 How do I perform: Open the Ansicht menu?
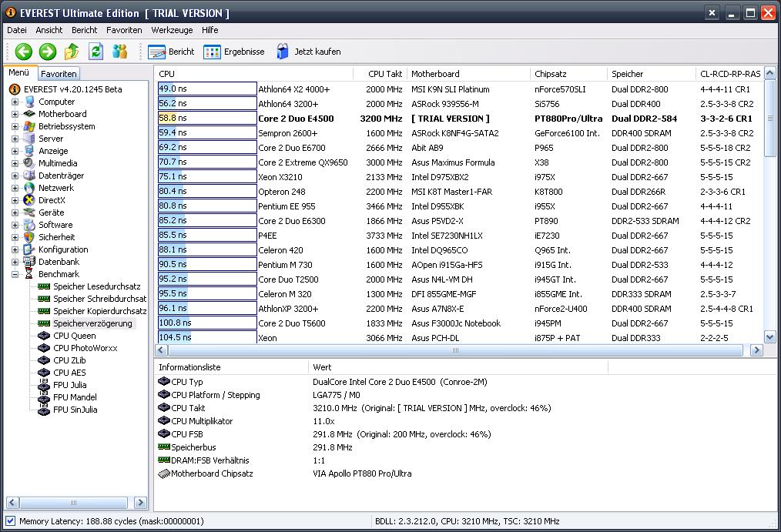[x=49, y=30]
